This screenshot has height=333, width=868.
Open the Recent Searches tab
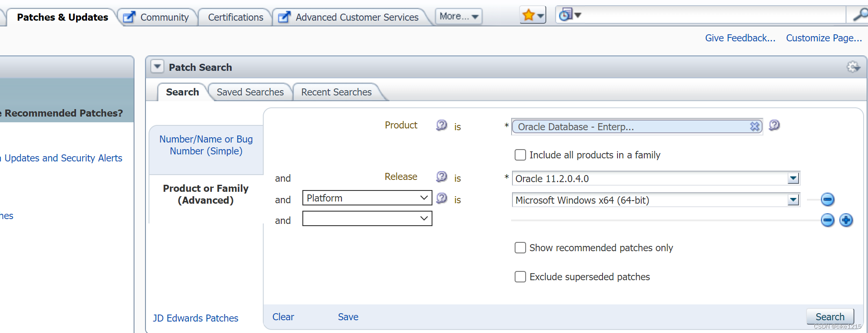coord(336,92)
